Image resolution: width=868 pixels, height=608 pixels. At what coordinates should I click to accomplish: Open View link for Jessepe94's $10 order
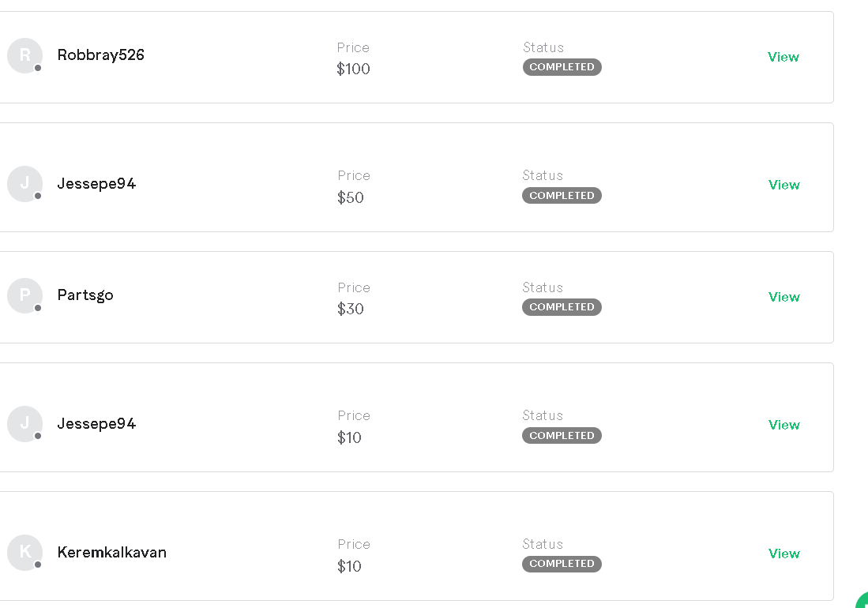coord(783,425)
